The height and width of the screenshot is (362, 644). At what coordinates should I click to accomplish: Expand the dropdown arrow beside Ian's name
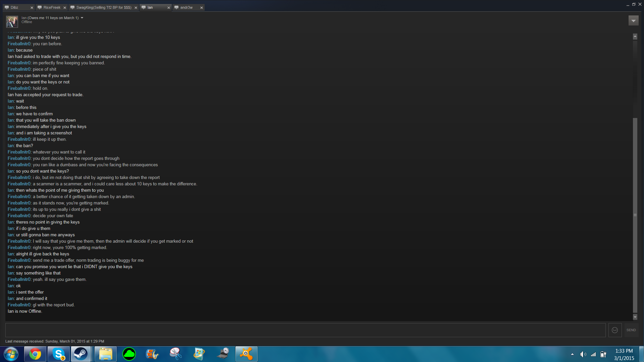click(x=82, y=18)
